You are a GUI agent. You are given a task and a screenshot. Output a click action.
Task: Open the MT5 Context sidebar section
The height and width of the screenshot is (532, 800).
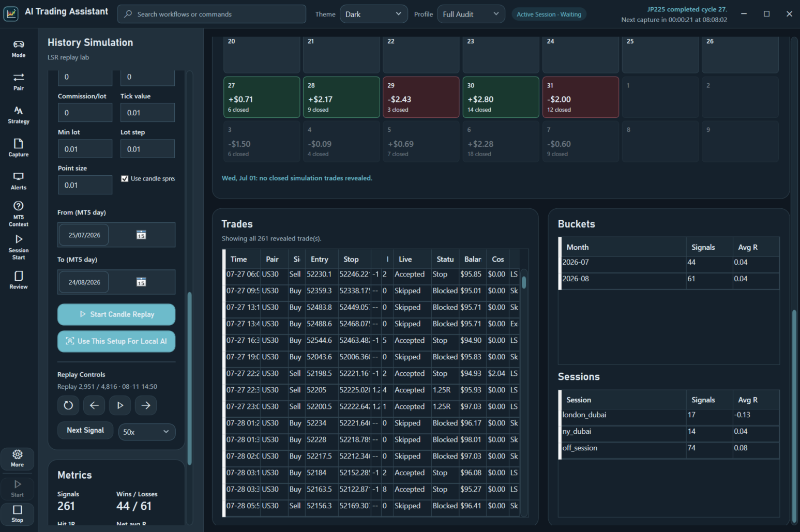[19, 214]
